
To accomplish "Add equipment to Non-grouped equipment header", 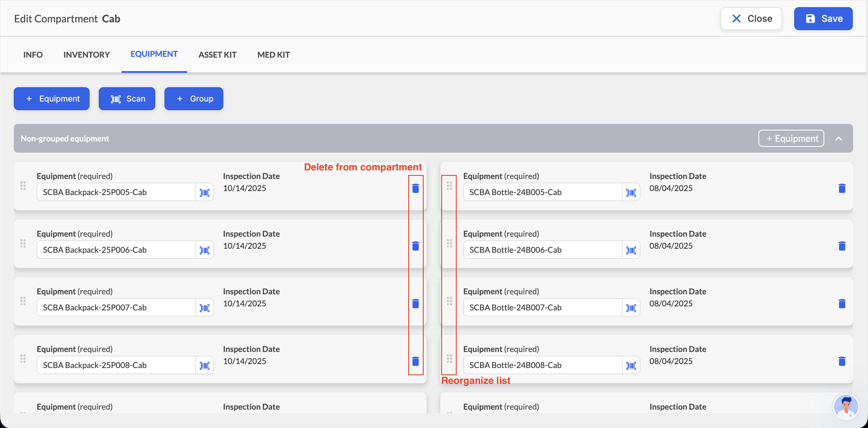I will pyautogui.click(x=791, y=138).
